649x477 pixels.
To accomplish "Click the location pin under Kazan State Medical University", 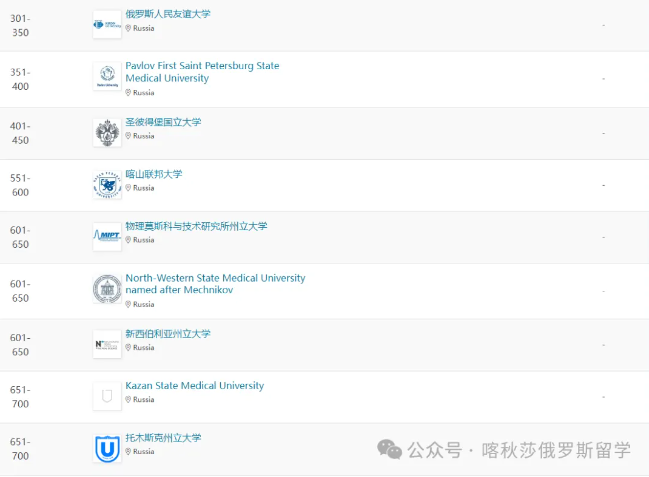I will coord(128,400).
